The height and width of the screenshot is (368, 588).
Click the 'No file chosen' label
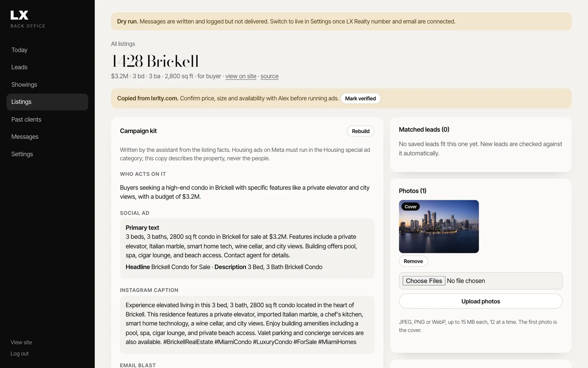tap(466, 281)
